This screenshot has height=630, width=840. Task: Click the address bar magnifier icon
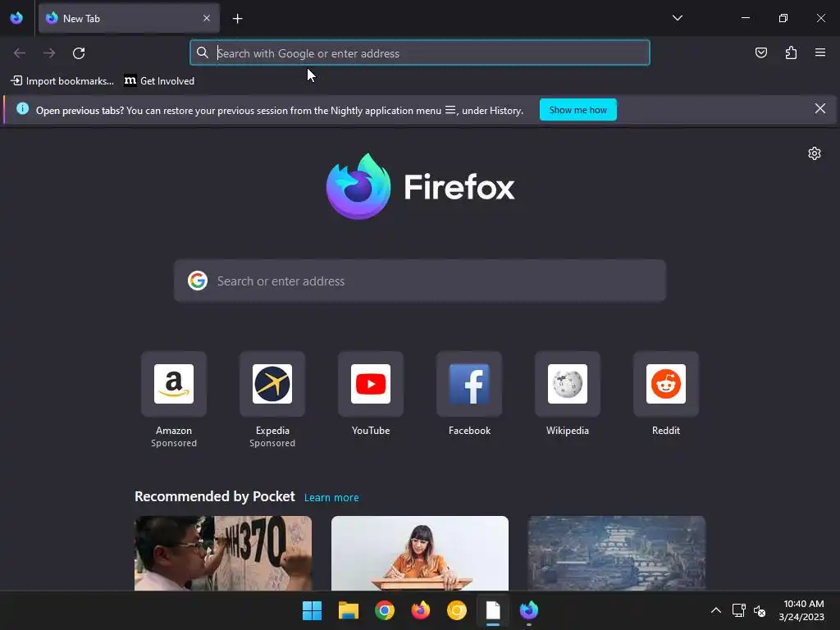tap(203, 52)
